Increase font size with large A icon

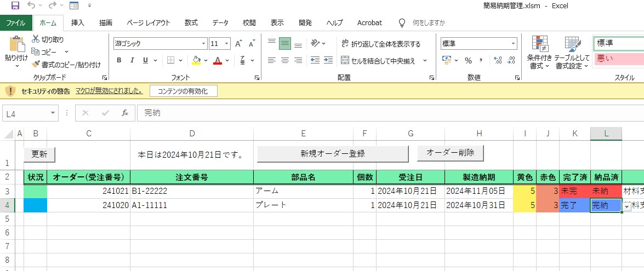[x=238, y=43]
